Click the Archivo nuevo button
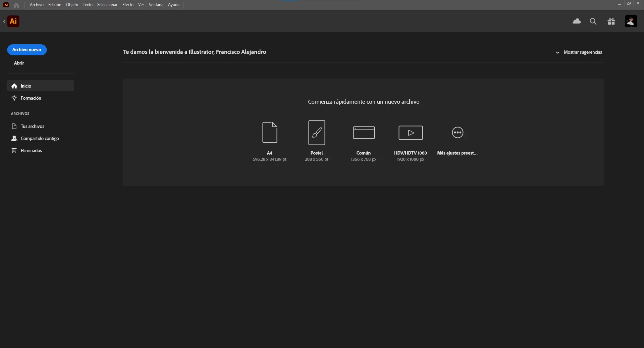Viewport: 644px width, 348px height. click(x=27, y=50)
